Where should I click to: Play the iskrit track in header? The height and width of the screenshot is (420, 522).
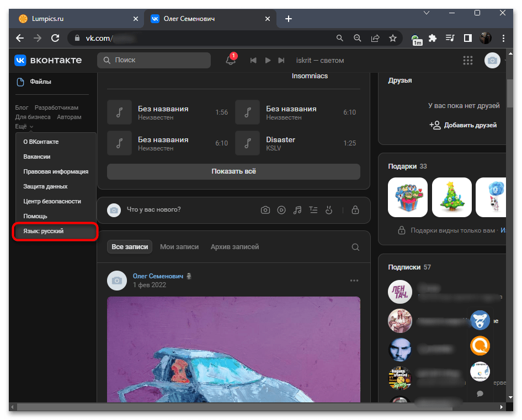[x=268, y=60]
